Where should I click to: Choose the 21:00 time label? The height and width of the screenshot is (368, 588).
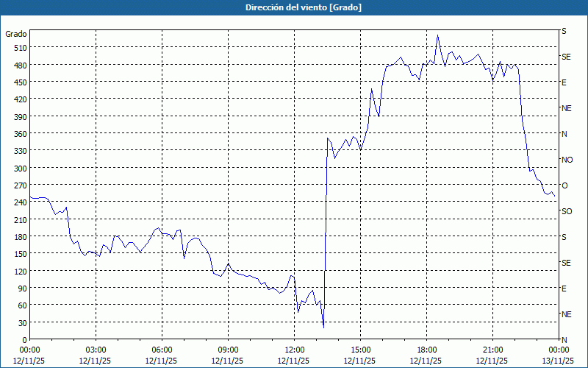click(x=493, y=350)
